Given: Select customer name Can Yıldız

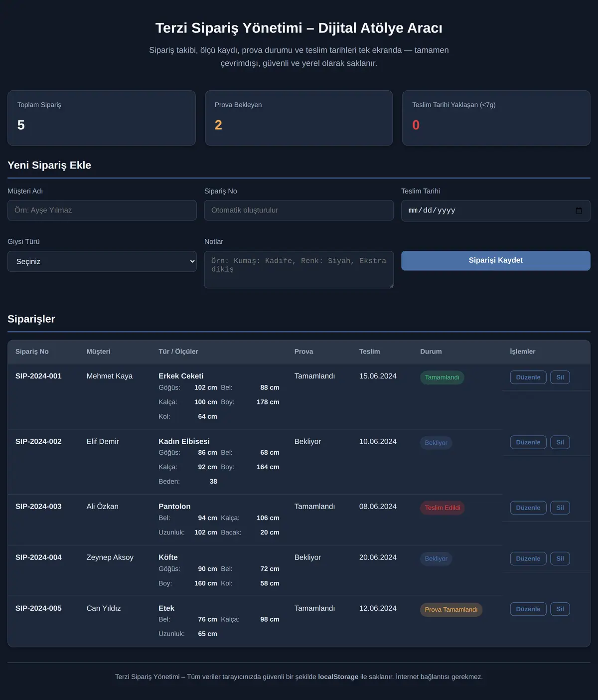Looking at the screenshot, I should pos(104,608).
